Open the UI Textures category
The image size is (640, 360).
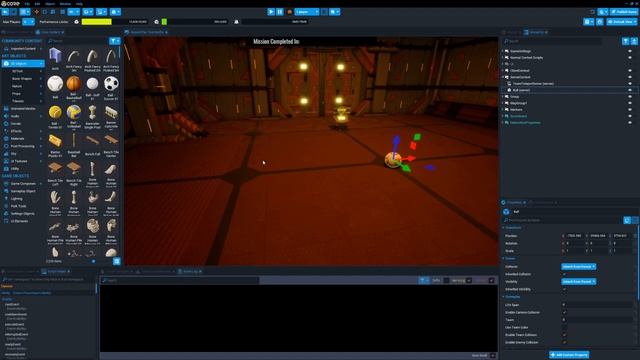[19, 161]
